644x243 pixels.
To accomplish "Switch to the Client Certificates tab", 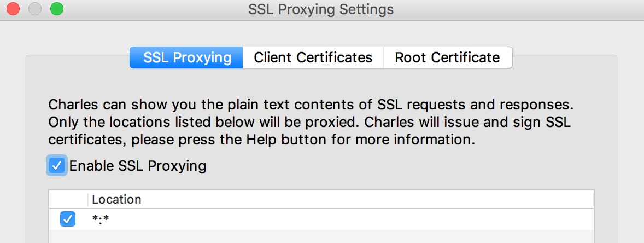I will coord(313,57).
